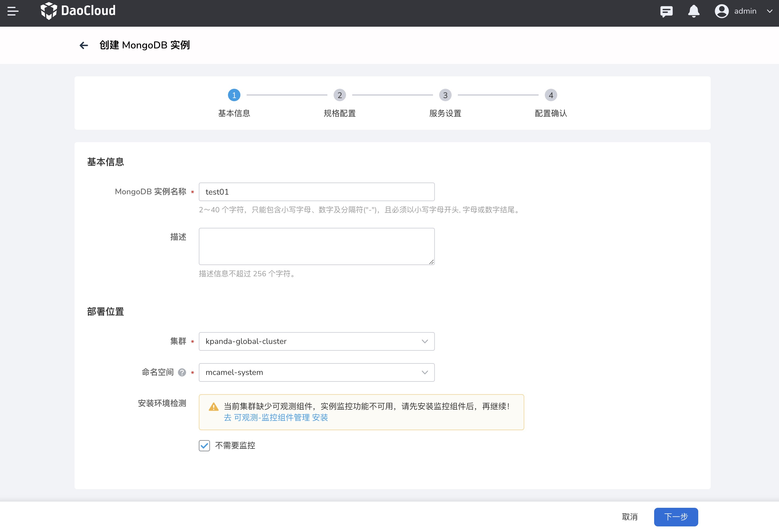This screenshot has height=532, width=779.
Task: Click the 下一步 button
Action: 676,516
